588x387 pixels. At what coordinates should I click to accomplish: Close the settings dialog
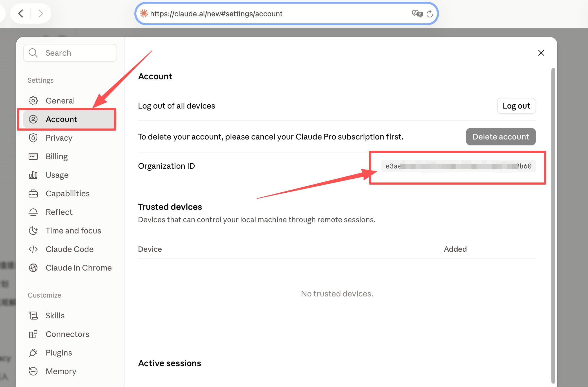(541, 53)
